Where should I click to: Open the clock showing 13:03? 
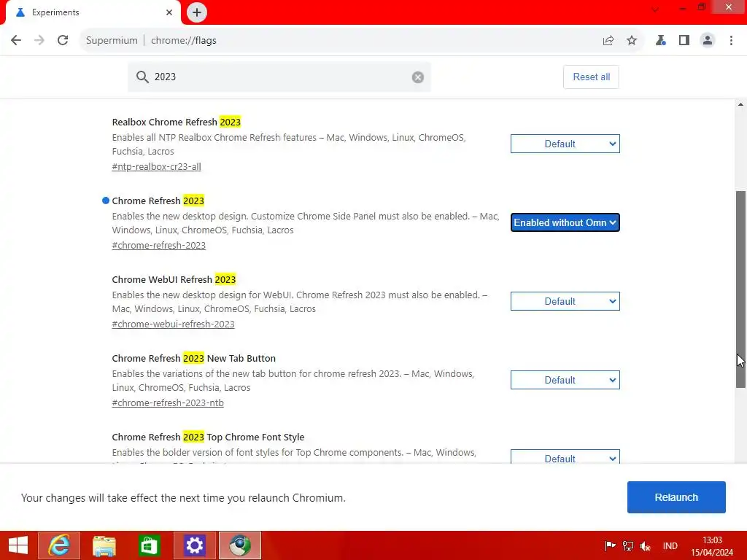tap(712, 546)
